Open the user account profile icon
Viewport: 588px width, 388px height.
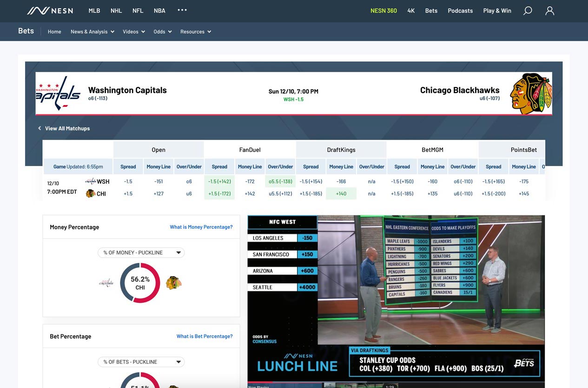click(549, 11)
